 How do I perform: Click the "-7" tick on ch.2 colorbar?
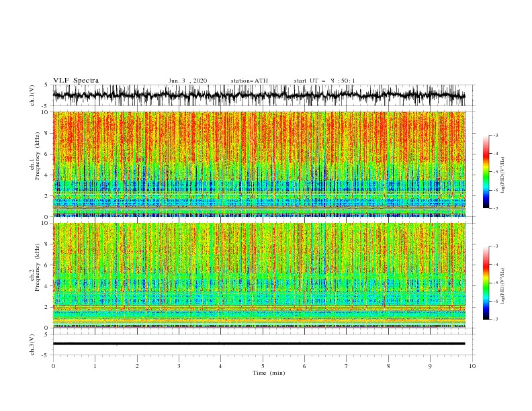click(495, 320)
